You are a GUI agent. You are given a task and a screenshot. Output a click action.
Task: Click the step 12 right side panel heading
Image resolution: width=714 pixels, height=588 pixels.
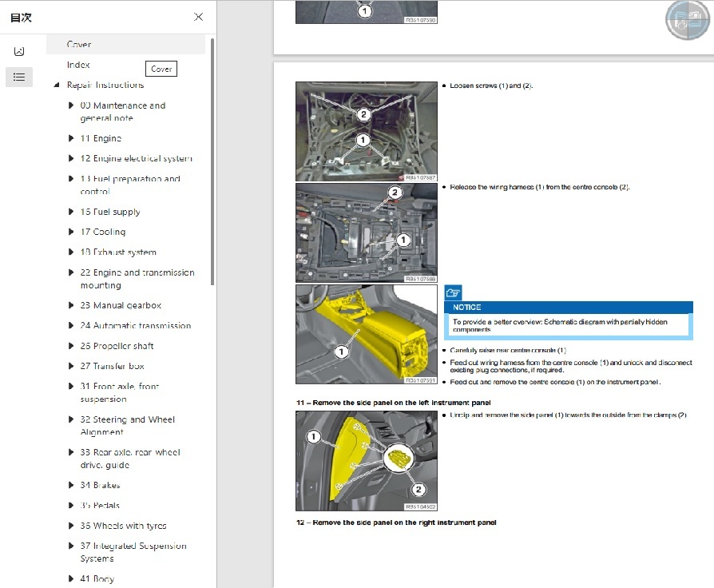(396, 522)
